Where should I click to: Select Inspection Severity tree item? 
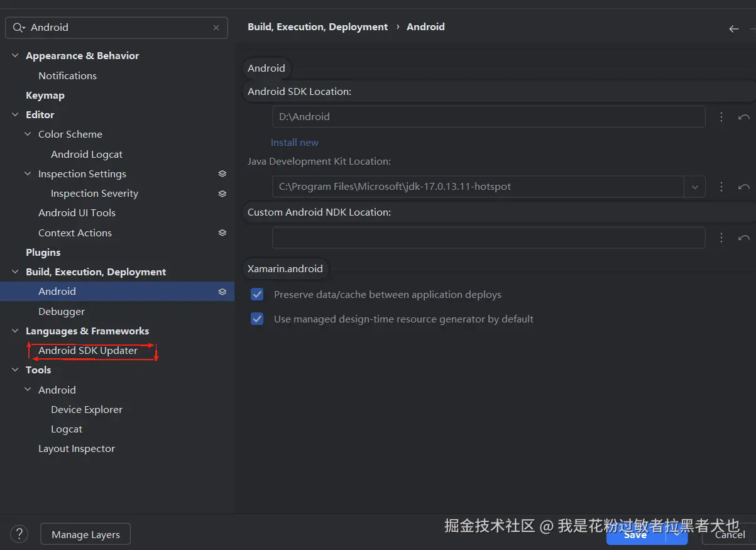pyautogui.click(x=94, y=194)
